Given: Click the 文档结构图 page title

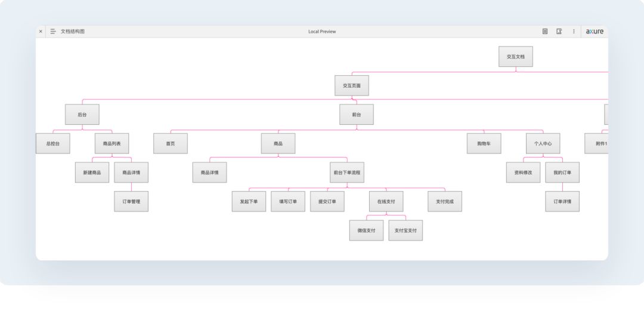Looking at the screenshot, I should [x=73, y=31].
